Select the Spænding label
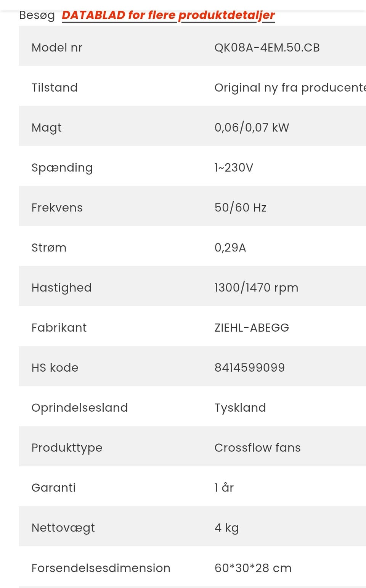 click(62, 168)
